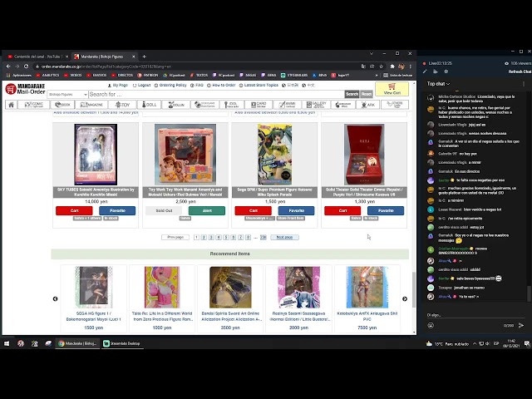Screen dimensions: 532x399
Task: Open the MAGAZINE category
Action: pos(91,105)
